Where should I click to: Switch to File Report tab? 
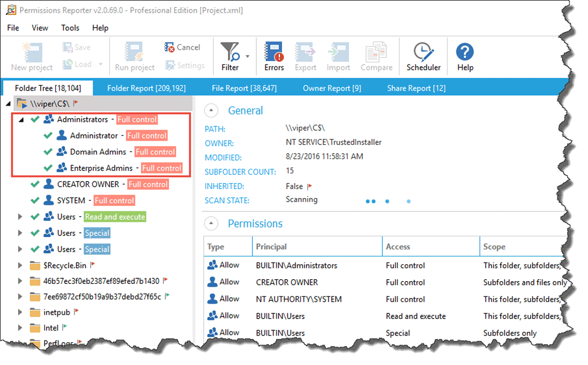coord(244,88)
